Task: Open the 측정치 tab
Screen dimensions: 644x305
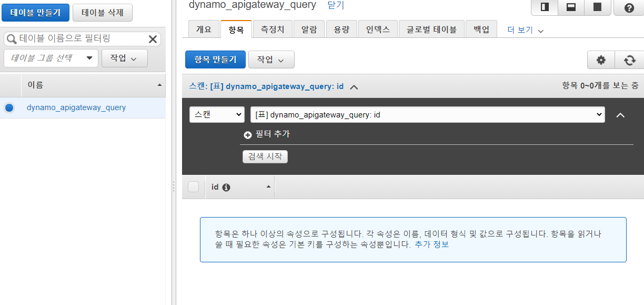Action: (273, 29)
